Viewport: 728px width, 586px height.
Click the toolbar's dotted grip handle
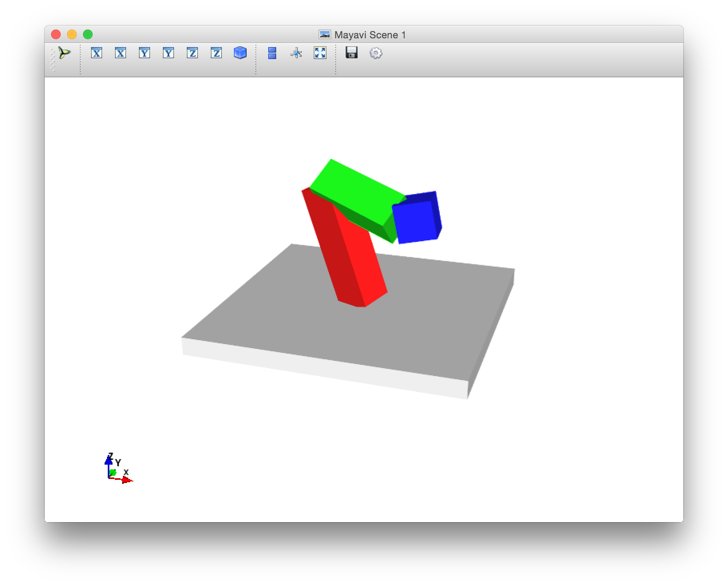(x=53, y=60)
